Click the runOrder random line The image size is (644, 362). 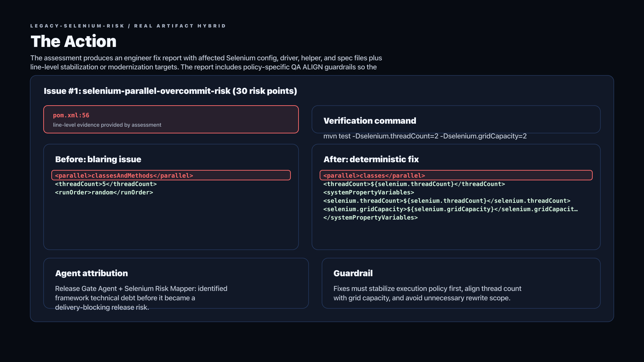(x=104, y=192)
